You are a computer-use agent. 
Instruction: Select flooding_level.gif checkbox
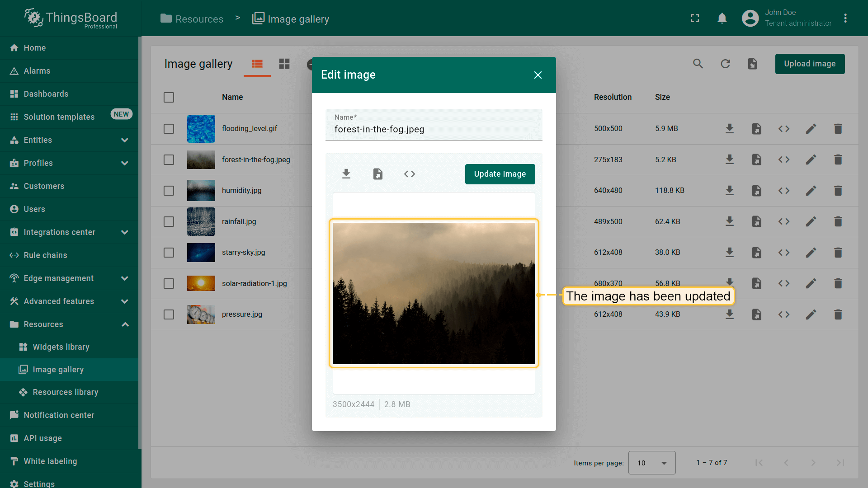[x=169, y=129]
